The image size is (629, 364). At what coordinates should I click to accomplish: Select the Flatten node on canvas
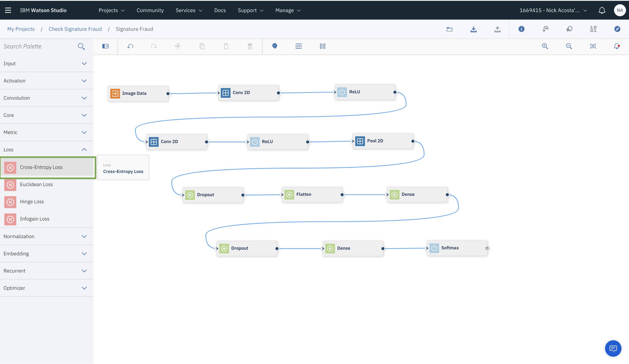[312, 194]
